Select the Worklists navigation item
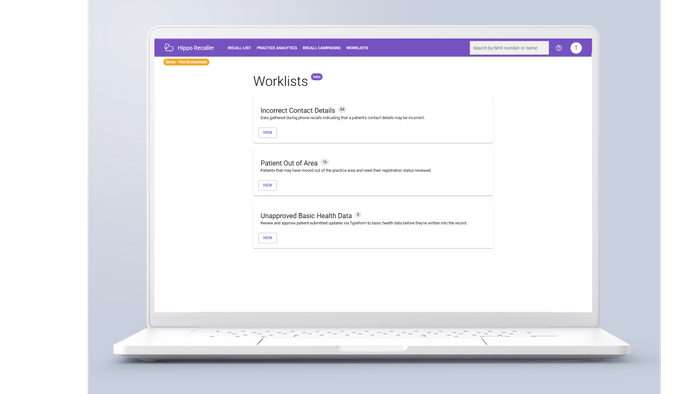 pos(357,48)
